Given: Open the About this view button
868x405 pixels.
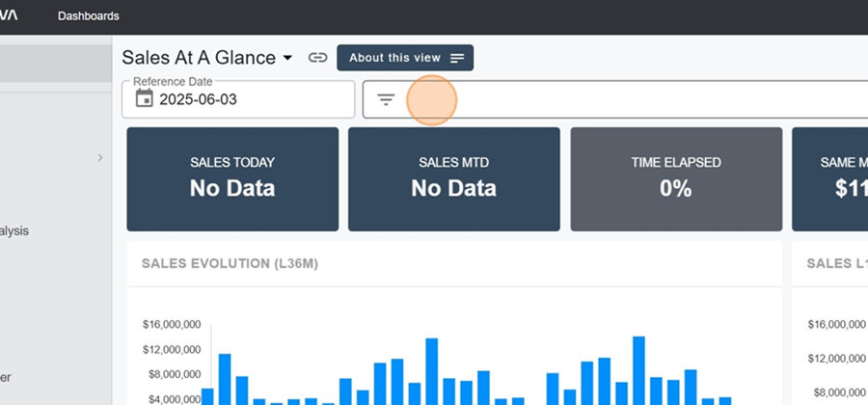Looking at the screenshot, I should 405,58.
